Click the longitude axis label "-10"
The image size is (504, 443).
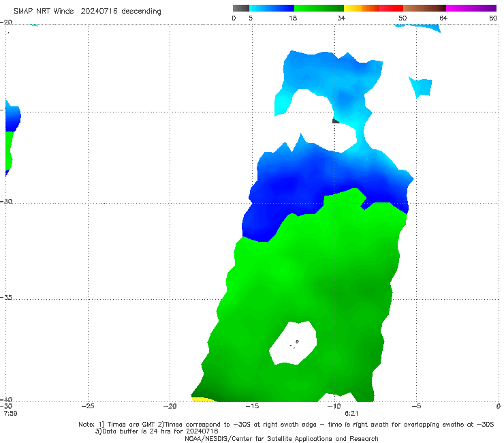click(x=334, y=406)
